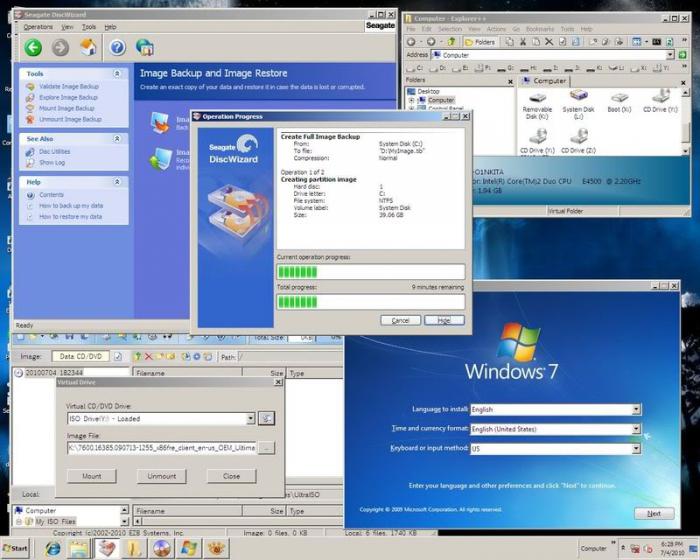700x560 pixels.
Task: Click the globe web icon in DiscWizard toolbar
Action: tap(145, 47)
